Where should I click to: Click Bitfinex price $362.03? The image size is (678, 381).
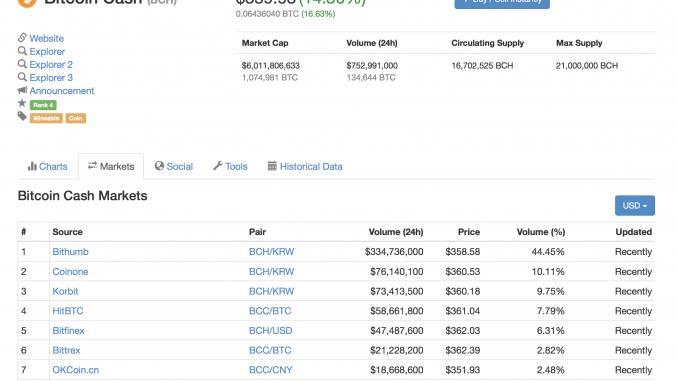pos(463,330)
